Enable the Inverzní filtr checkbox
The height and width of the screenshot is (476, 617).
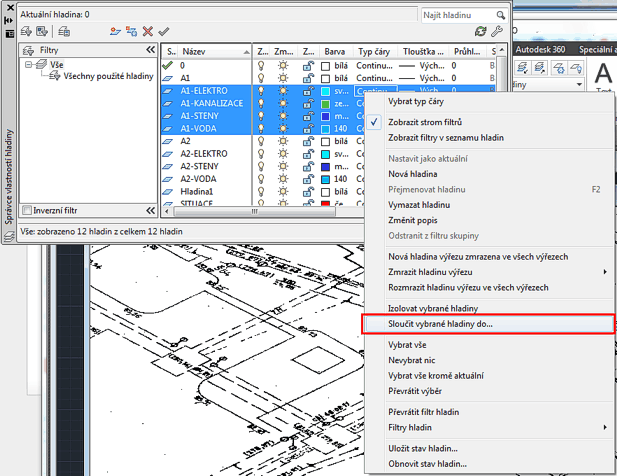pos(27,211)
